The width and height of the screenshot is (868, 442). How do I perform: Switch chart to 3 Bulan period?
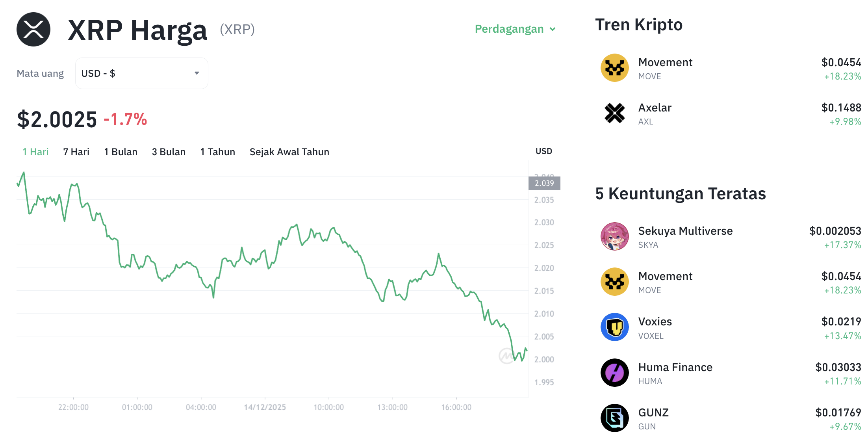coord(169,152)
